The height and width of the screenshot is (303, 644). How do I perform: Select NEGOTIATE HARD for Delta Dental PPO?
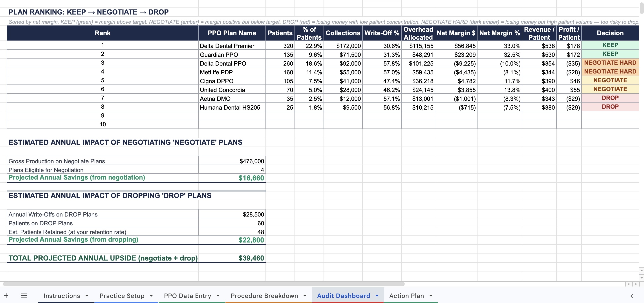[x=610, y=63]
